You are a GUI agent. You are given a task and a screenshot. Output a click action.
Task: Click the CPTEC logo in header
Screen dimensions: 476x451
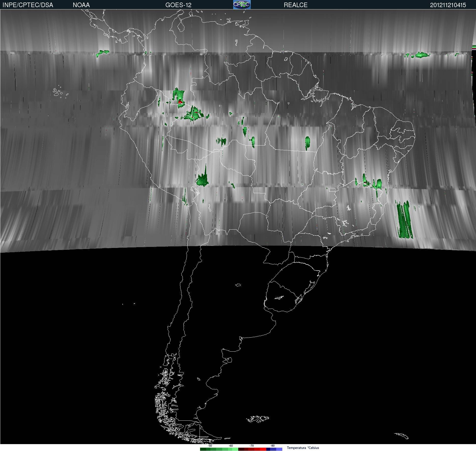[242, 5]
